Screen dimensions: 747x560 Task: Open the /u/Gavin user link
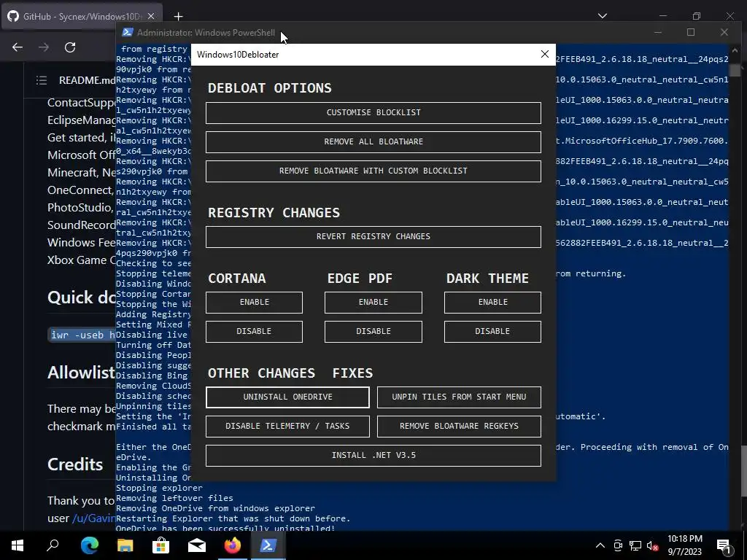[x=94, y=518]
